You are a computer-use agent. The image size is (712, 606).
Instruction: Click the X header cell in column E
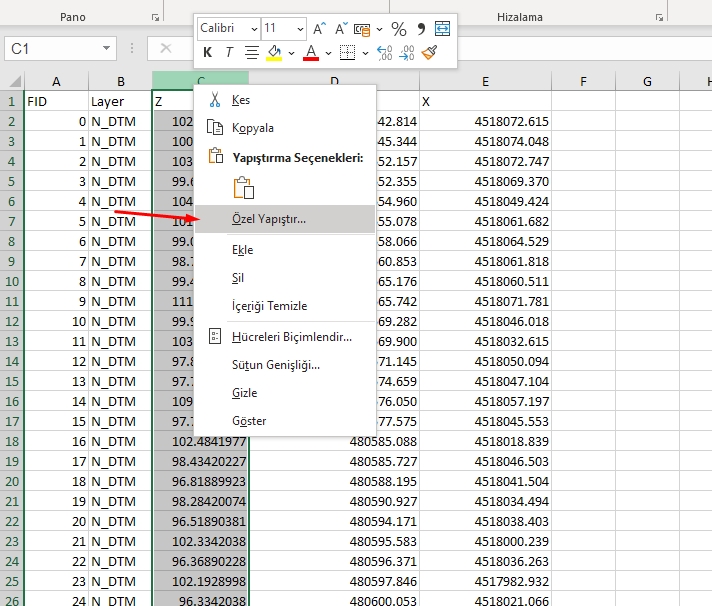[485, 101]
